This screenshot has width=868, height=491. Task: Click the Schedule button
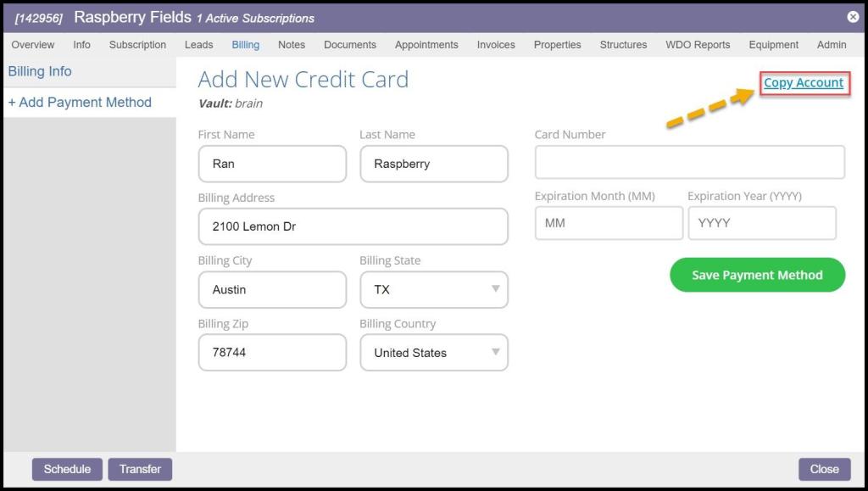tap(67, 469)
